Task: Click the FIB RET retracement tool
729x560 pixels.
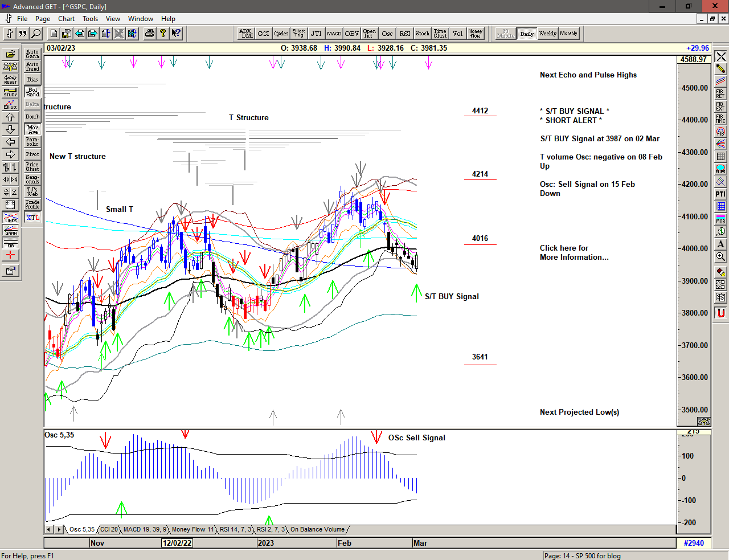Action: (720, 93)
